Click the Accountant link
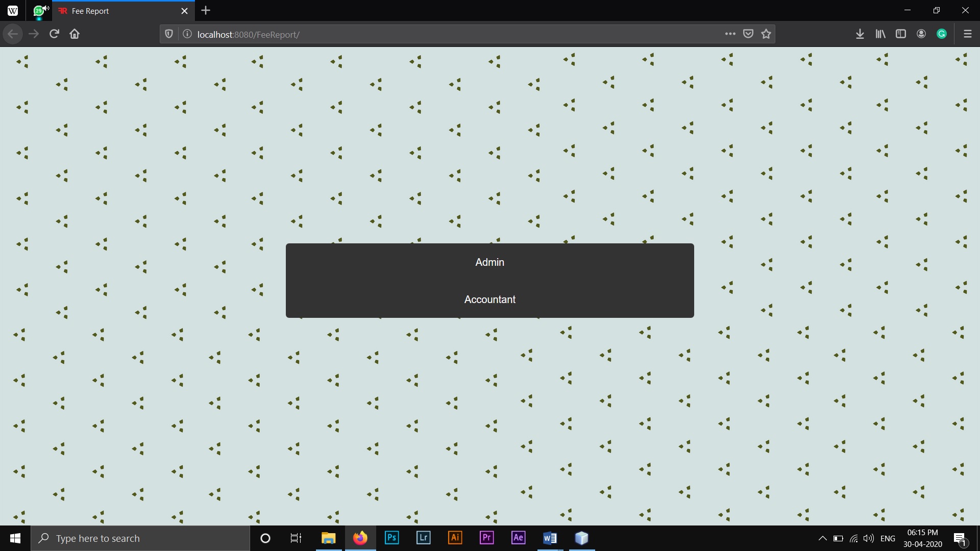The width and height of the screenshot is (980, 551). click(x=489, y=299)
